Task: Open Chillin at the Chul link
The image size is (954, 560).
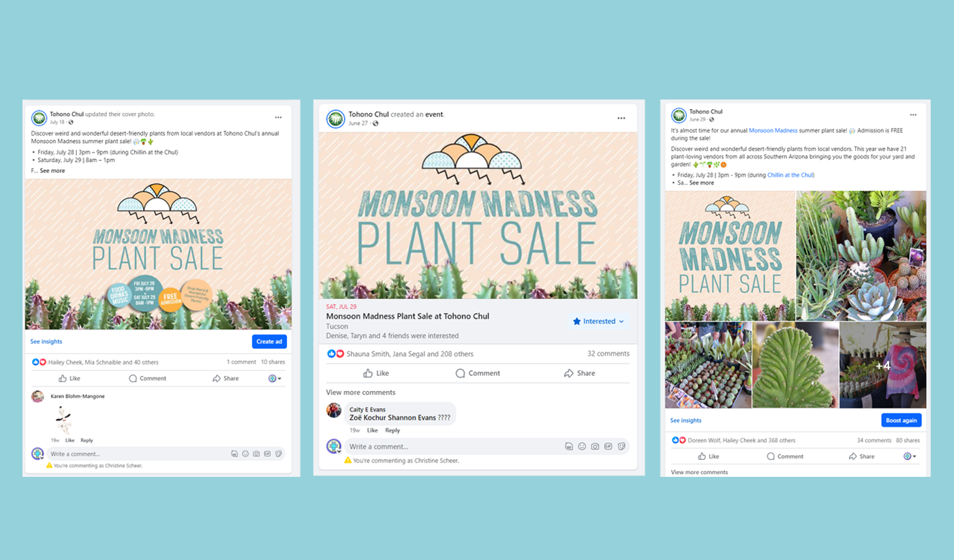Action: coord(790,175)
